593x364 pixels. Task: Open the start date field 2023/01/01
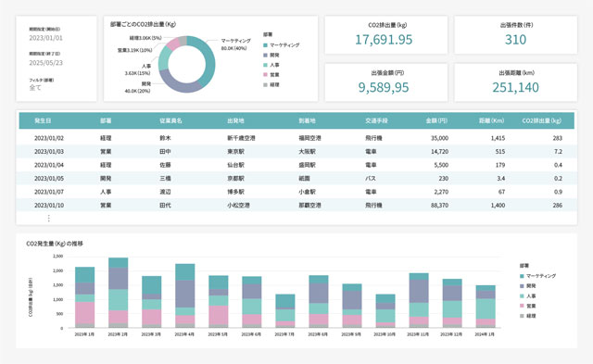pos(45,38)
